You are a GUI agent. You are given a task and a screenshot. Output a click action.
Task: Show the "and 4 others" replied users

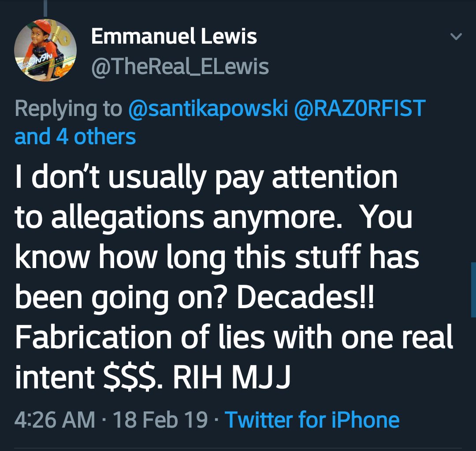pyautogui.click(x=75, y=137)
